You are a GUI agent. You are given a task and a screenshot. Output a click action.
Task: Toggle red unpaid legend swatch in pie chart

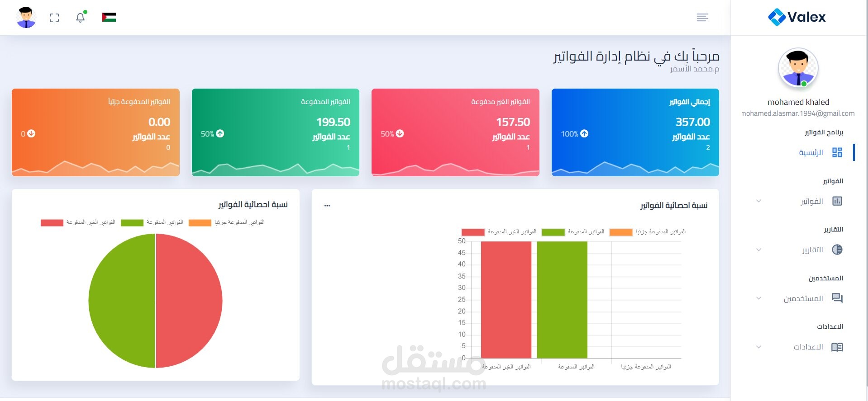pos(52,222)
